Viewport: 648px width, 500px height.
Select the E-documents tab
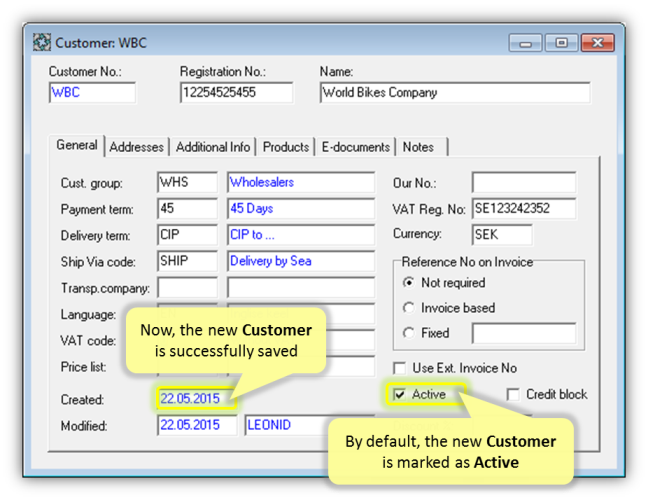tap(355, 147)
